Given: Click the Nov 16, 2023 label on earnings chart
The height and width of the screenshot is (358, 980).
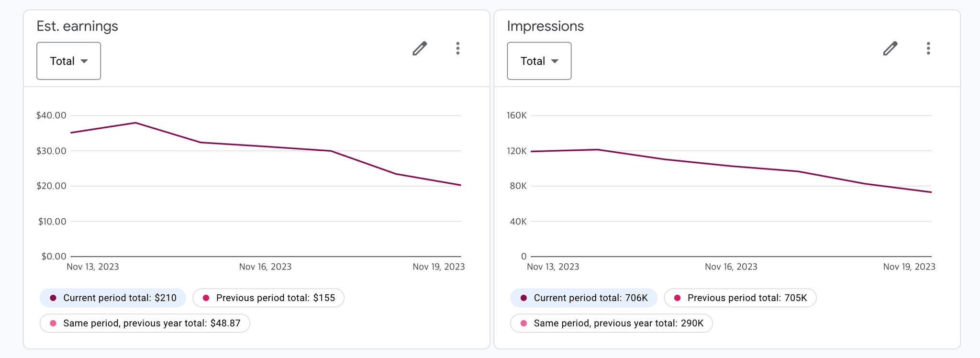Looking at the screenshot, I should tap(265, 267).
